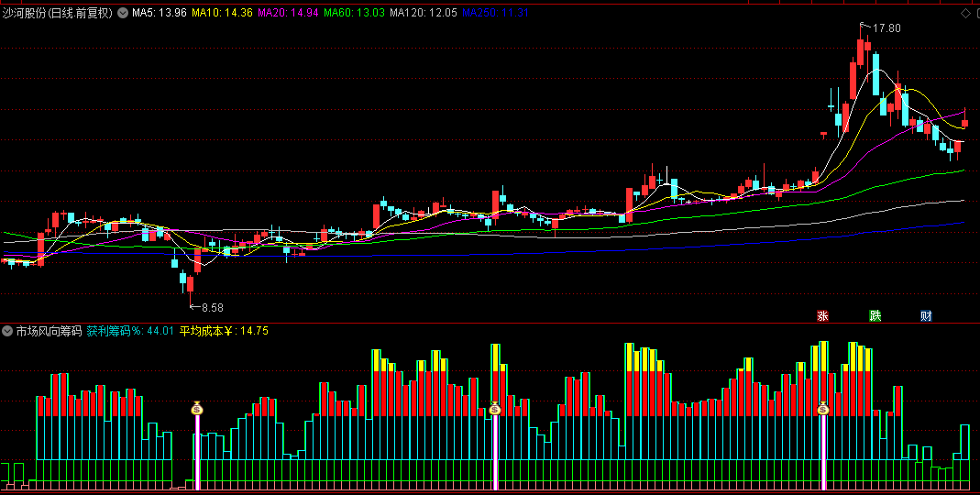Click the blue 财 financial marker icon
Viewport: 980px width, 495px height.
(926, 315)
